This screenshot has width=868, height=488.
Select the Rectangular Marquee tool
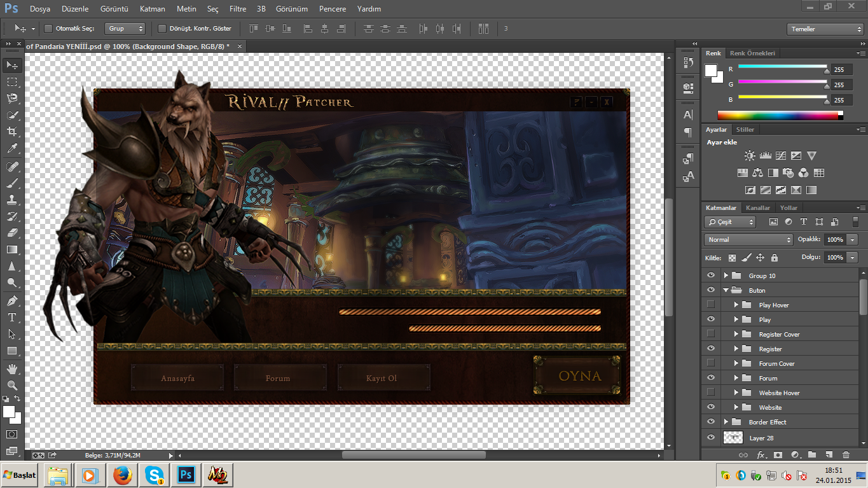[12, 82]
